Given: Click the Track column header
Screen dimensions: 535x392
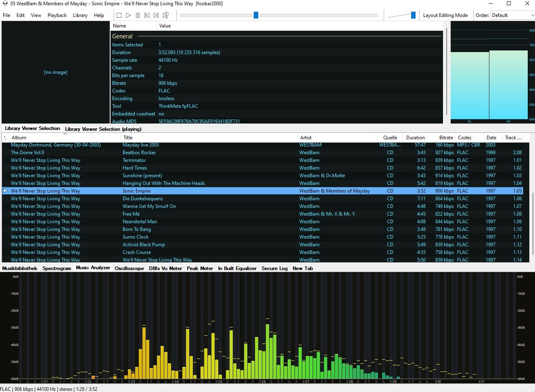Looking at the screenshot, I should pos(513,138).
